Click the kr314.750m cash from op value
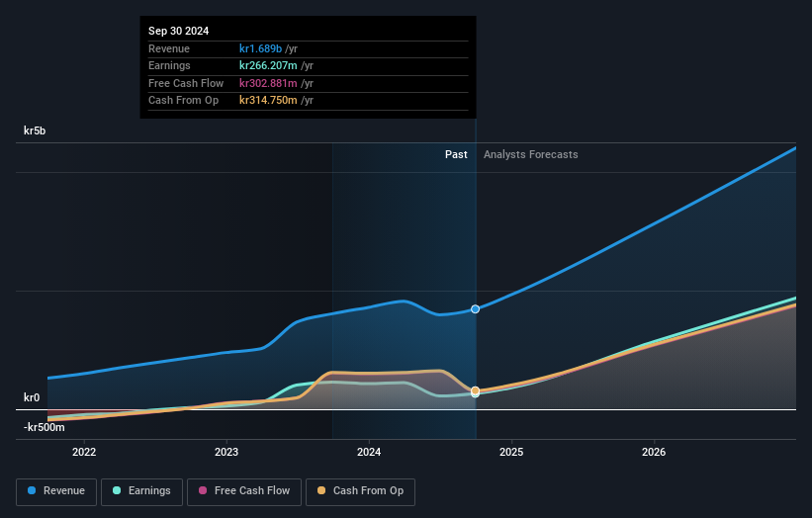Image resolution: width=812 pixels, height=518 pixels. tap(268, 101)
